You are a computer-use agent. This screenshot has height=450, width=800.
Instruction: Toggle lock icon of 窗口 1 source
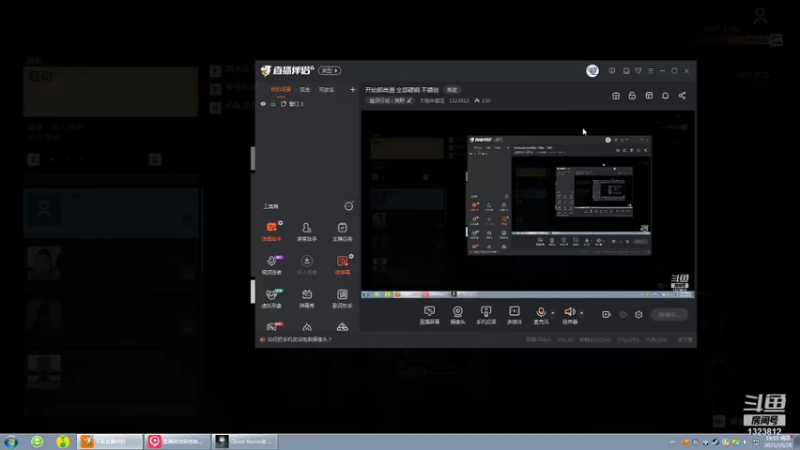pos(273,104)
